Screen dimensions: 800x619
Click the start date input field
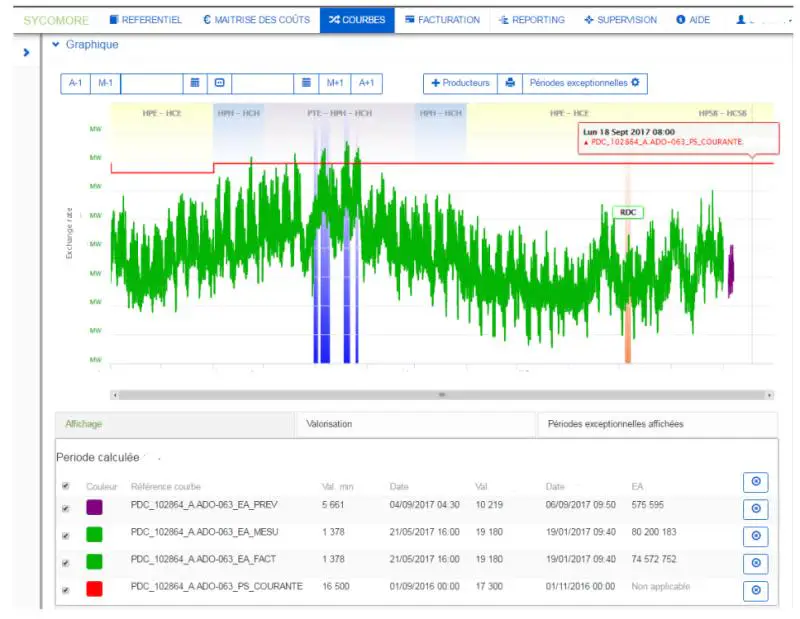coord(152,83)
